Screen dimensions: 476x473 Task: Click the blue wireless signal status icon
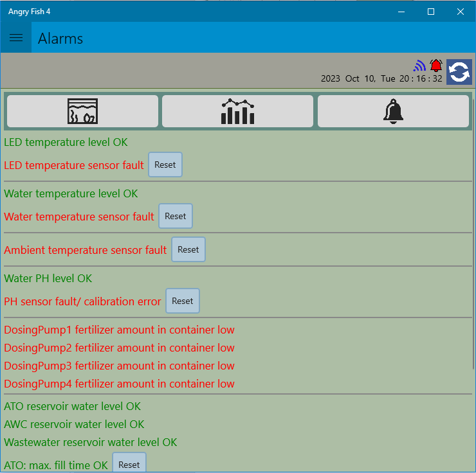pos(419,66)
